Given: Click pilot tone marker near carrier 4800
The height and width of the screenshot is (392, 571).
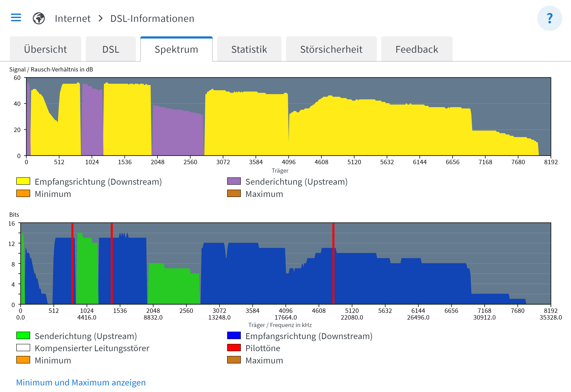Looking at the screenshot, I should pos(333,263).
